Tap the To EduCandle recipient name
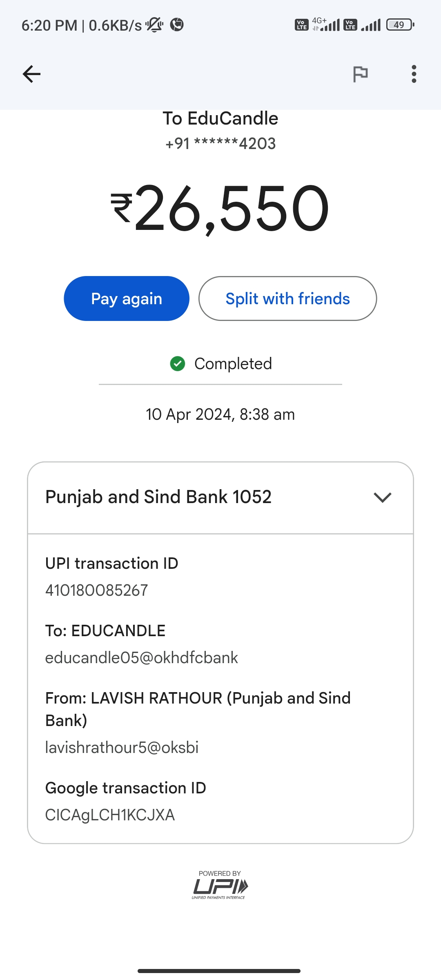 (220, 118)
